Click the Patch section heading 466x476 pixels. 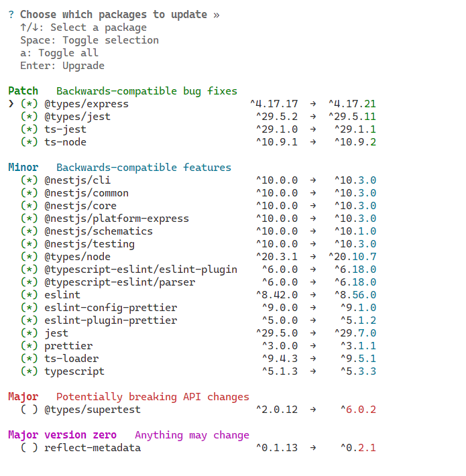click(23, 91)
